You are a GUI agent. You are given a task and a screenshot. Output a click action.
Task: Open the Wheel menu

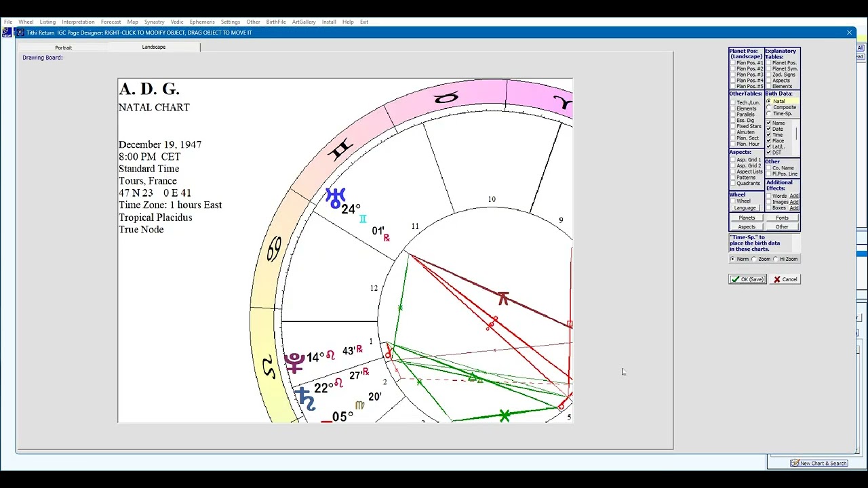(26, 22)
